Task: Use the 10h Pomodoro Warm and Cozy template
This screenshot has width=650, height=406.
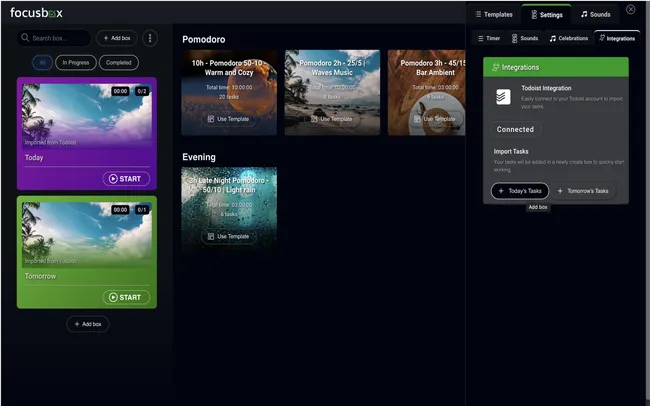Action: 228,119
